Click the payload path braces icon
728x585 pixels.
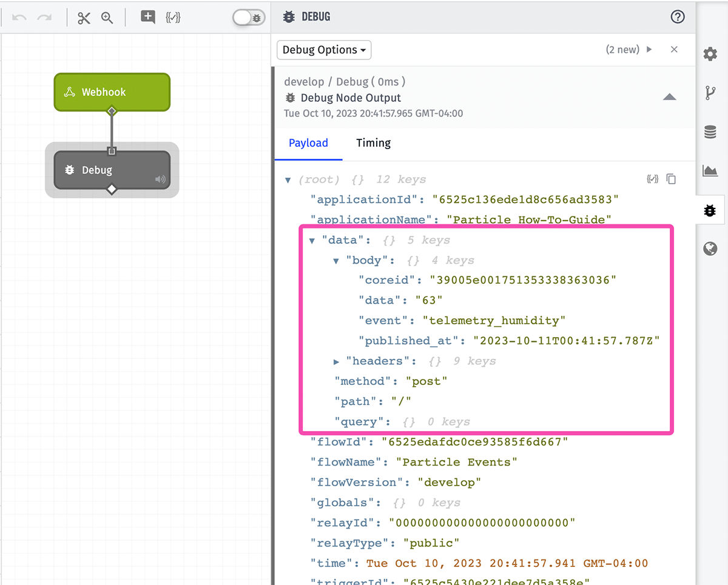pyautogui.click(x=653, y=179)
